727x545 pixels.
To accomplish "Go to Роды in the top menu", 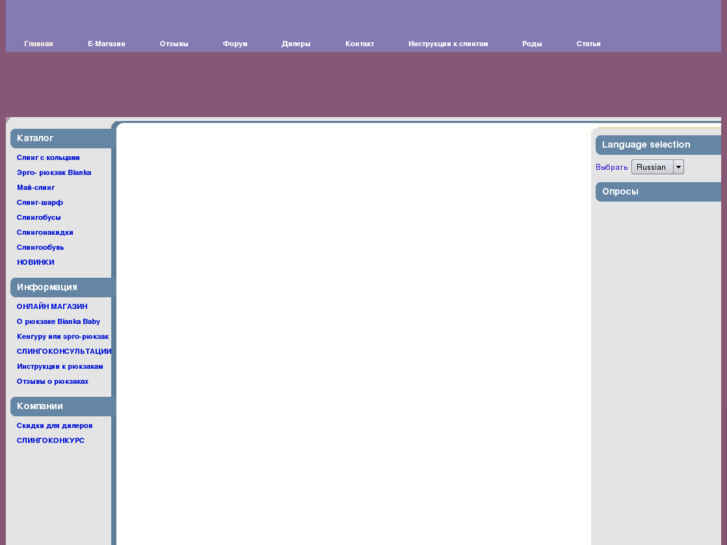I will point(532,44).
